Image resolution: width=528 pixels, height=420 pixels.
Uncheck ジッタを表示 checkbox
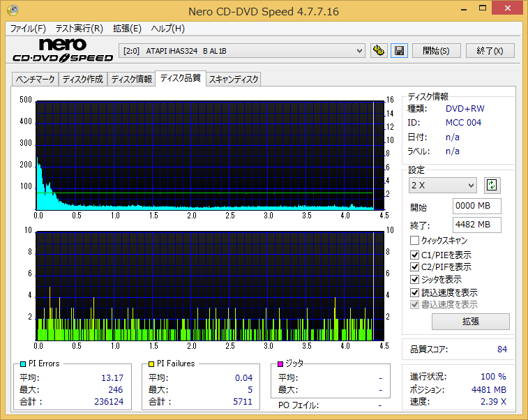[x=414, y=279]
